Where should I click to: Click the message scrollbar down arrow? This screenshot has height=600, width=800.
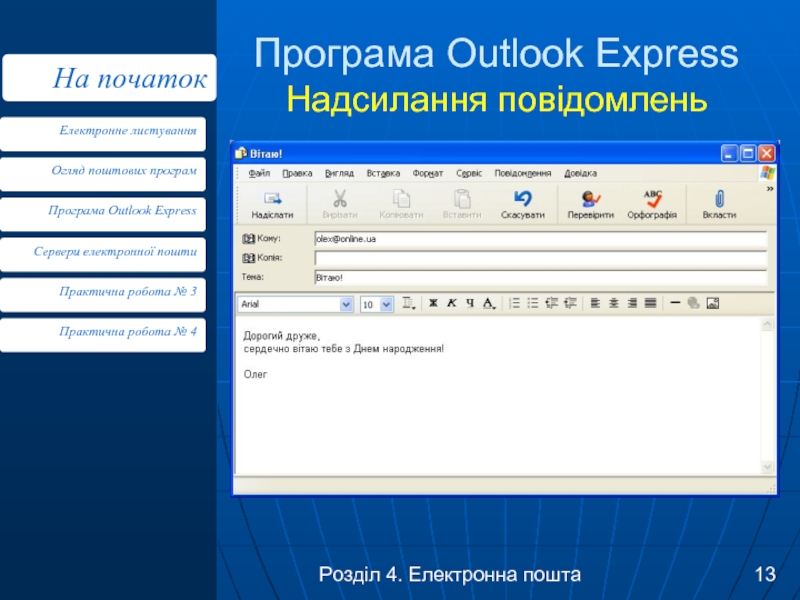767,466
